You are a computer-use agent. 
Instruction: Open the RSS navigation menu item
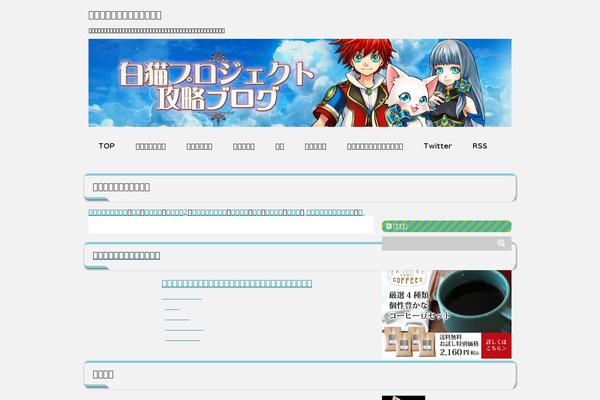point(479,146)
